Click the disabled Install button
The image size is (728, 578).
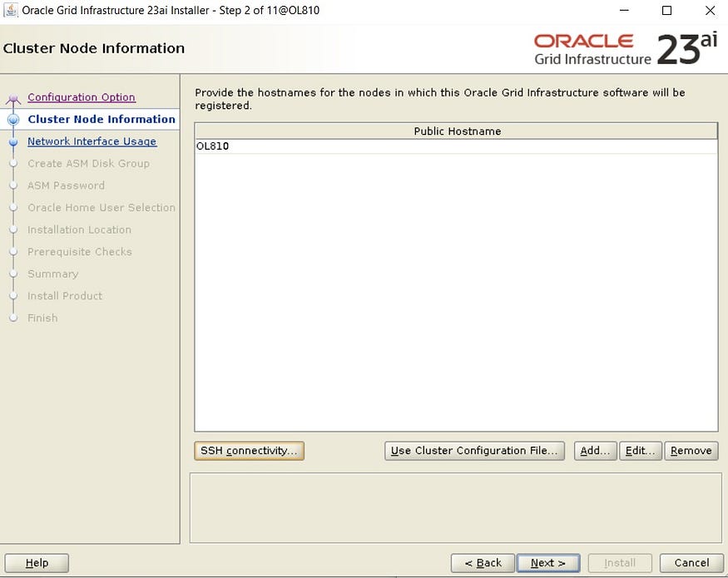point(620,563)
